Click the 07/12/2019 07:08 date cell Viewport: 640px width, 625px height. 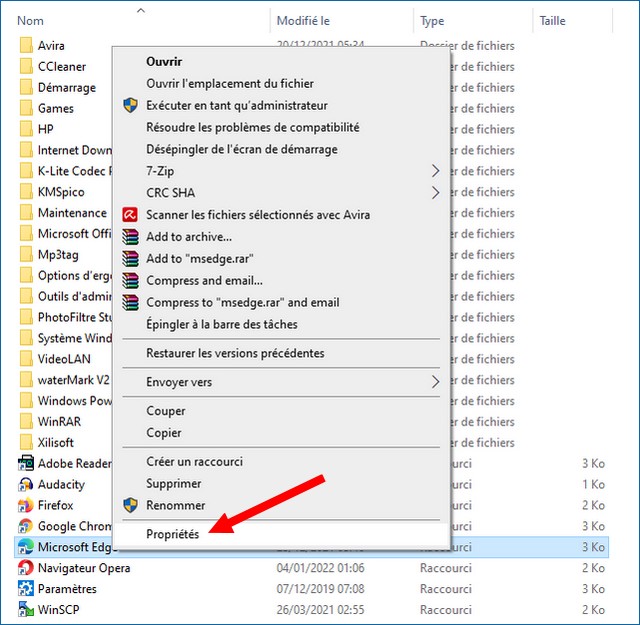tap(320, 589)
